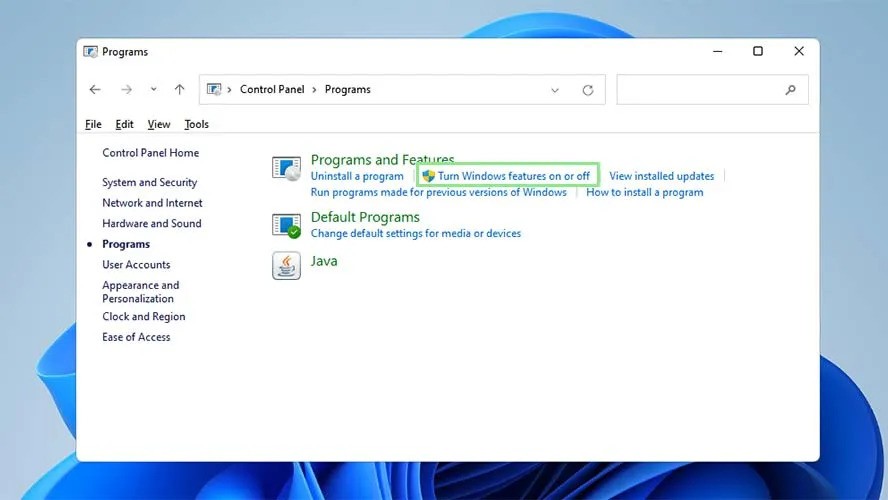Go to System and Security category

coord(149,183)
